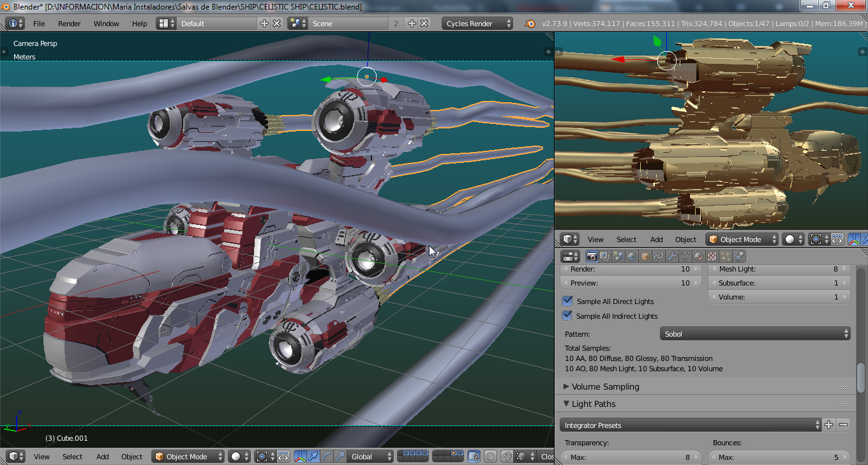Viewport: 868px width, 465px height.
Task: Open the World properties tab (globe icon)
Action: 631,257
